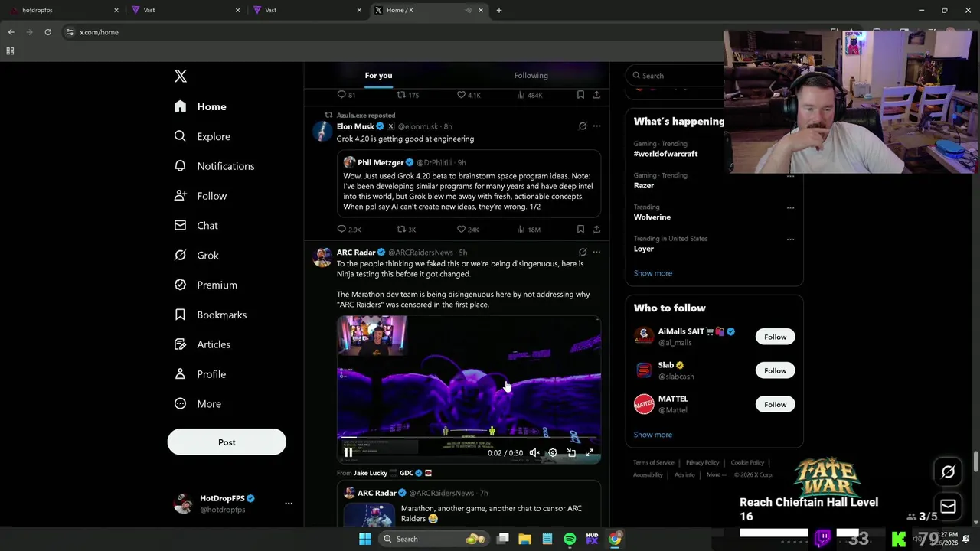The height and width of the screenshot is (551, 980).
Task: Follow the Slab account
Action: pyautogui.click(x=775, y=370)
